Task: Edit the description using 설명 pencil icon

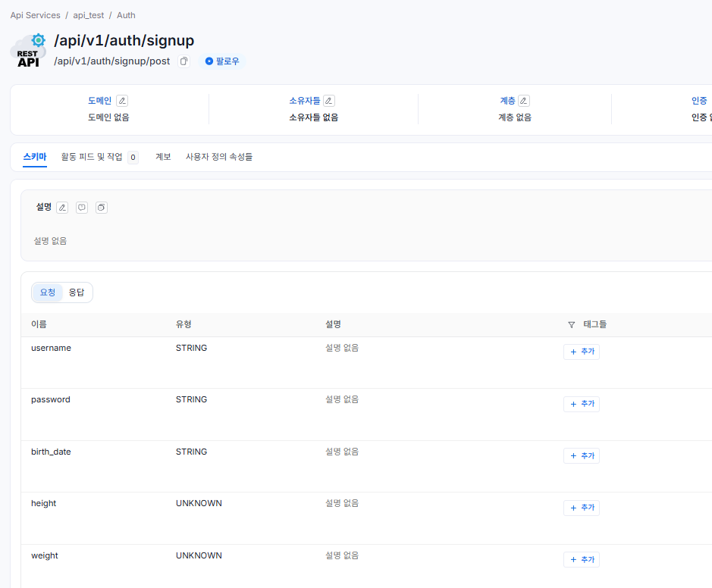Action: point(62,208)
